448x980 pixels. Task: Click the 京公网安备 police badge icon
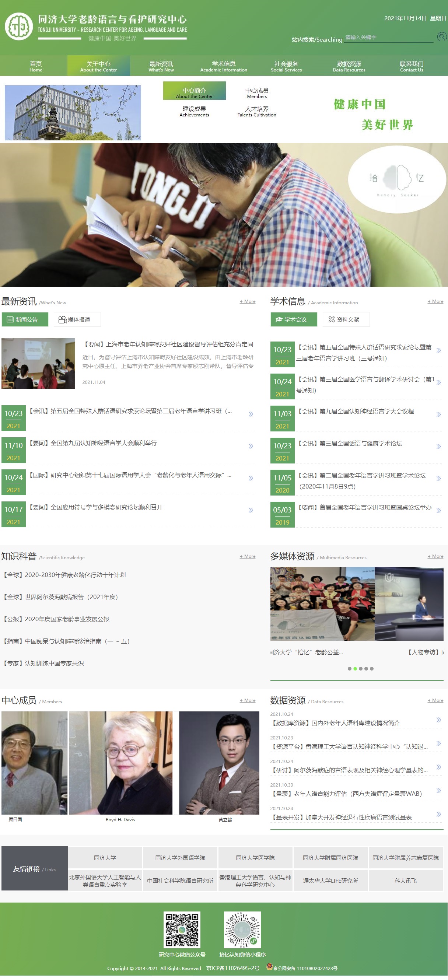pyautogui.click(x=269, y=967)
